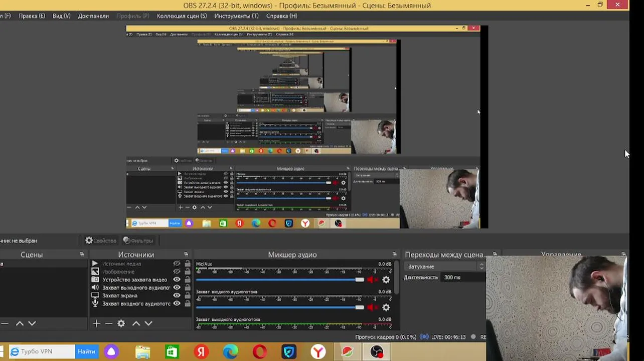This screenshot has height=361, width=644.
Task: Click the microphone icon of Захват входного аудиопотока source
Action: point(95,304)
